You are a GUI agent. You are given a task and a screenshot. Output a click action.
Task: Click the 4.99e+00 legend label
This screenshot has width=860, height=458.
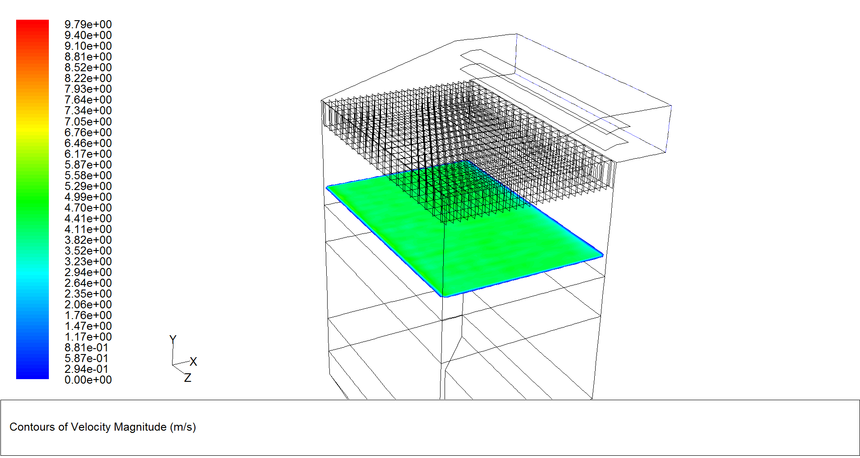pyautogui.click(x=88, y=197)
